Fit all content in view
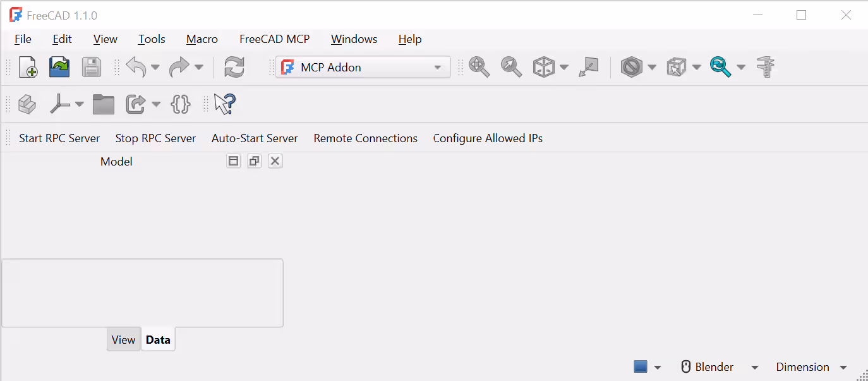The height and width of the screenshot is (381, 868). tap(479, 67)
